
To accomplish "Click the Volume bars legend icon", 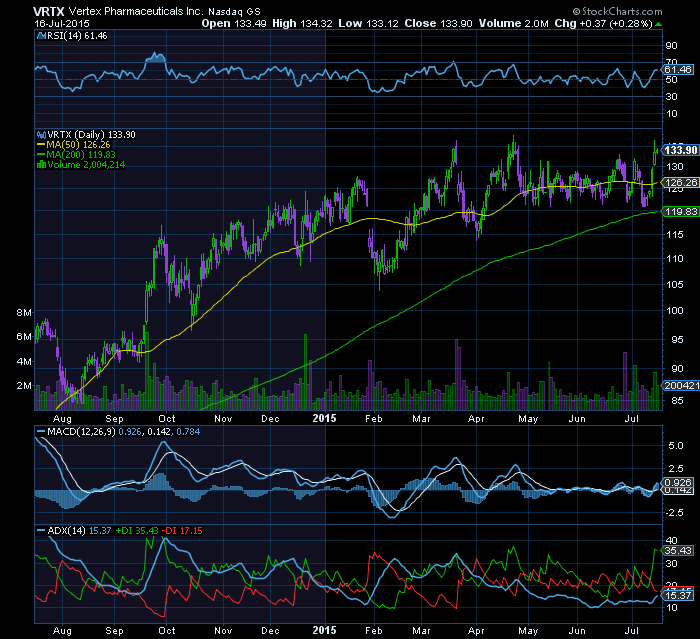I will point(42,164).
